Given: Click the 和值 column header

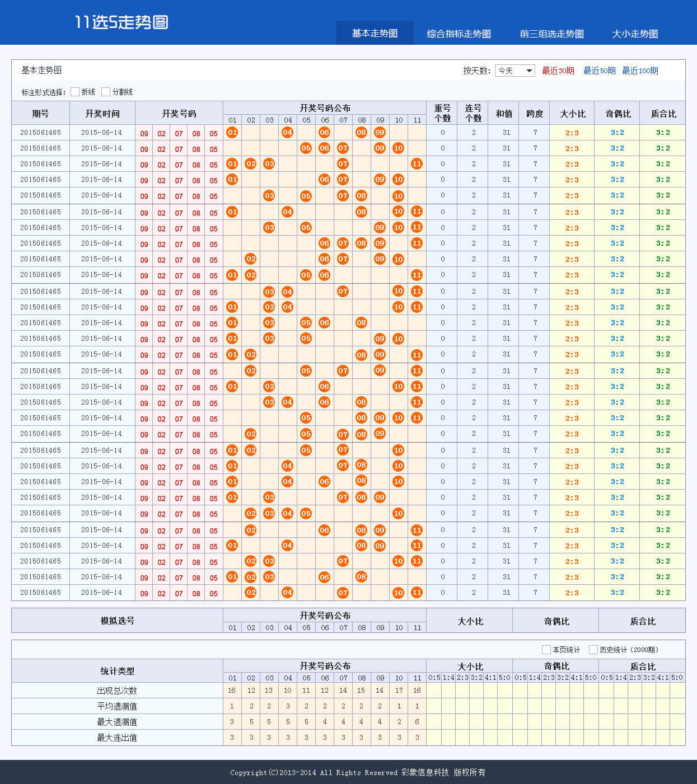Looking at the screenshot, I should [504, 113].
